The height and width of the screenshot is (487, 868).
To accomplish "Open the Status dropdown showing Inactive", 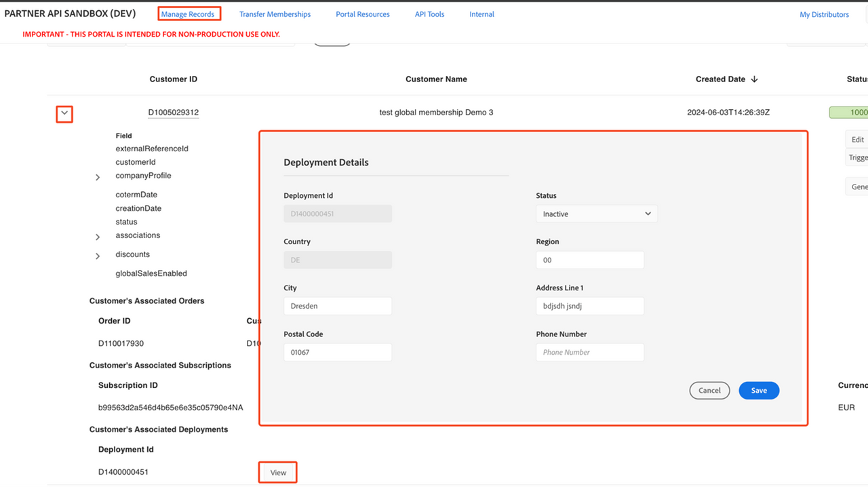I will (x=596, y=214).
